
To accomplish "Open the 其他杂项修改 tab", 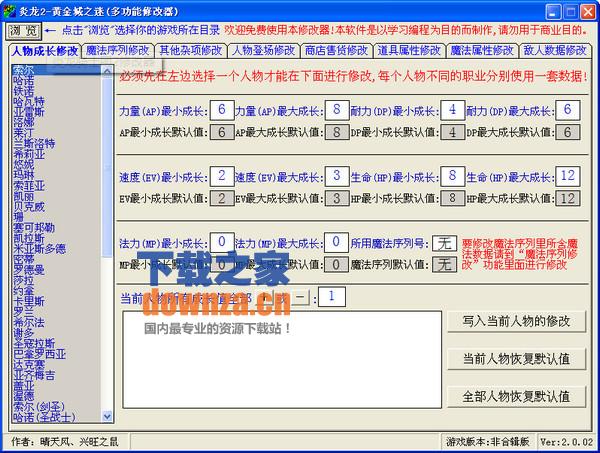I will click(x=191, y=51).
